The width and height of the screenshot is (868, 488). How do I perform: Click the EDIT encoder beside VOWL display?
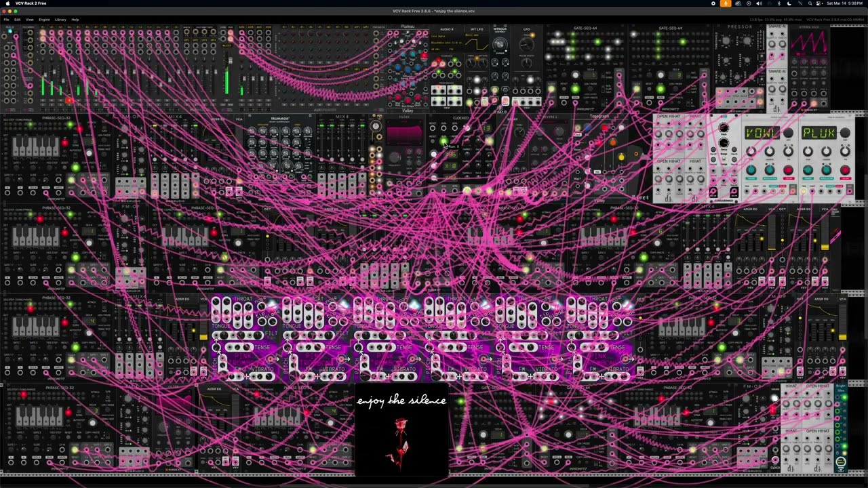pyautogui.click(x=788, y=134)
